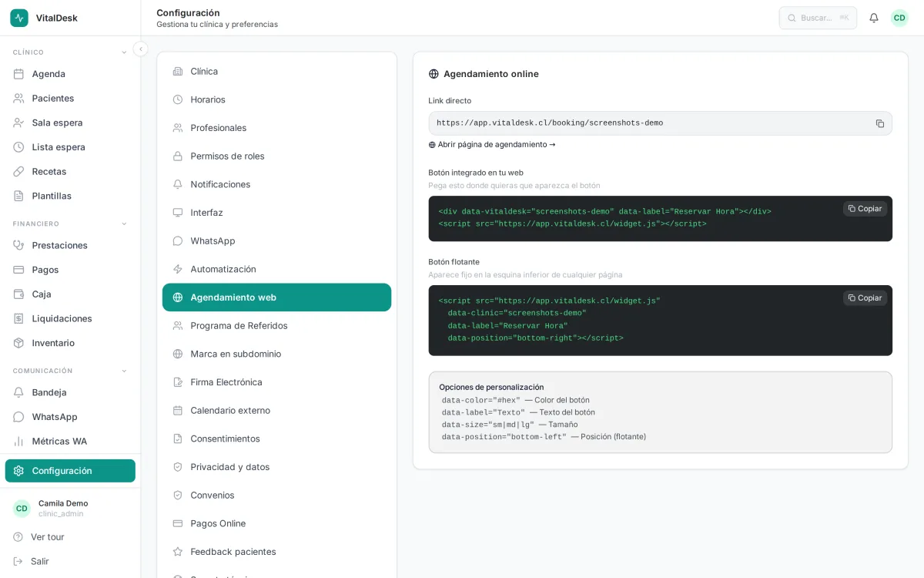The width and height of the screenshot is (924, 578).
Task: Click the floating button code block
Action: coord(661,321)
